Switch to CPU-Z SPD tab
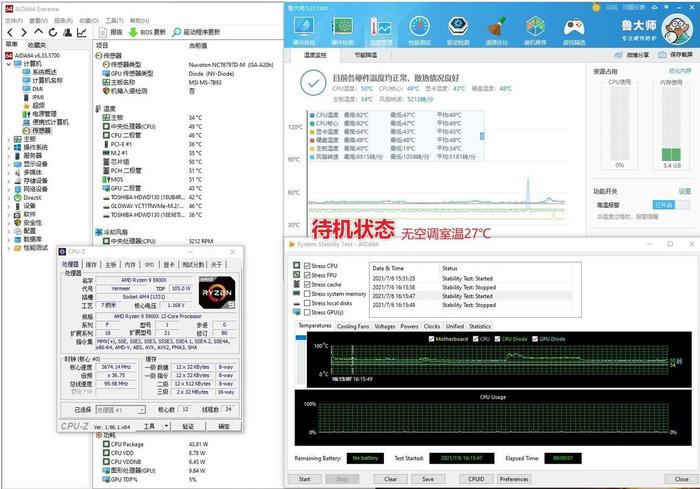The image size is (700, 489). (x=150, y=265)
